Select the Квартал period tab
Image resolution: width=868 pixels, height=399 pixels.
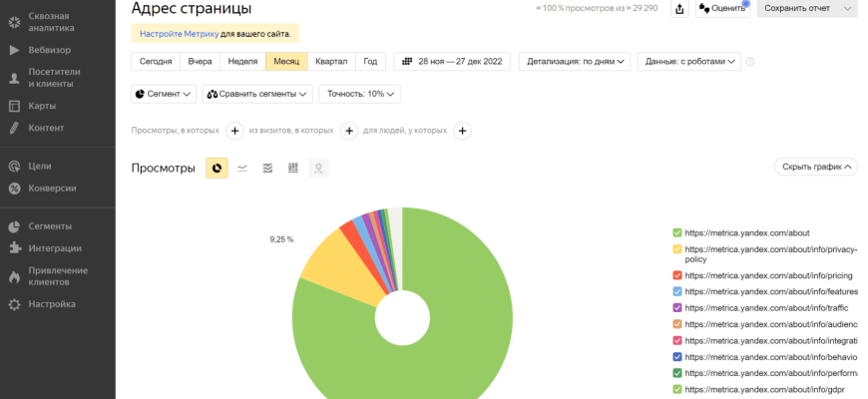tap(331, 62)
